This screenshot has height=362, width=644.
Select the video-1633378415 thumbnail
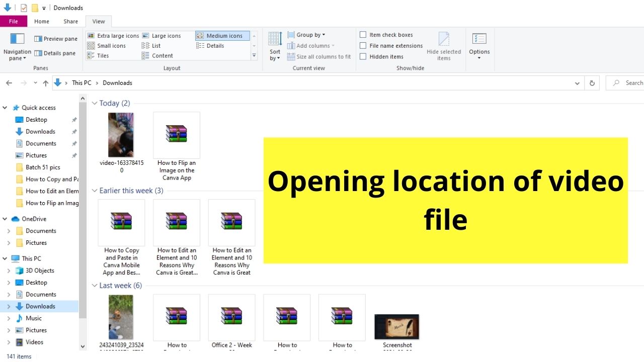coord(121,134)
